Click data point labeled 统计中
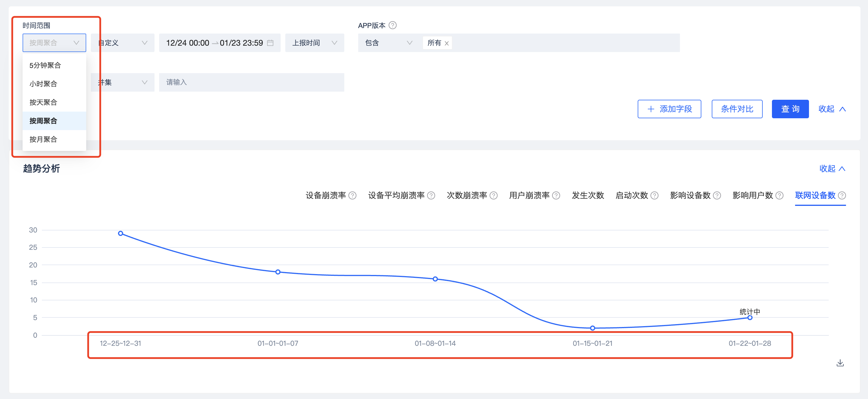 (750, 317)
